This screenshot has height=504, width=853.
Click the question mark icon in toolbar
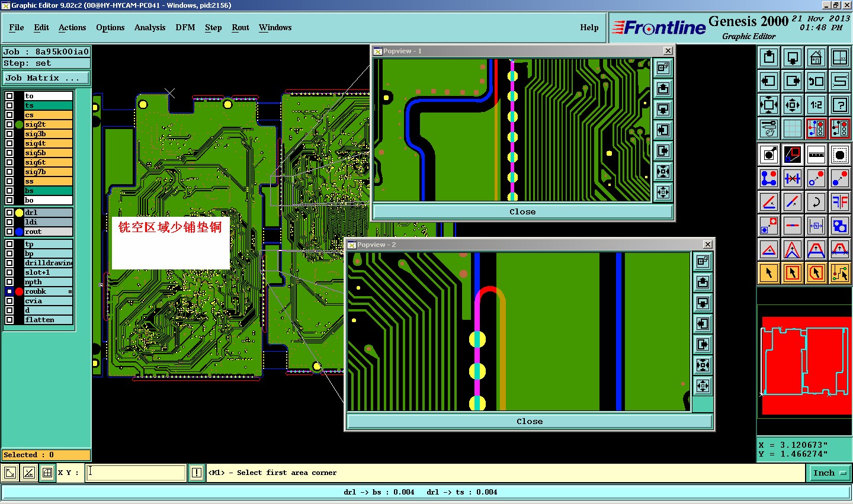(840, 105)
